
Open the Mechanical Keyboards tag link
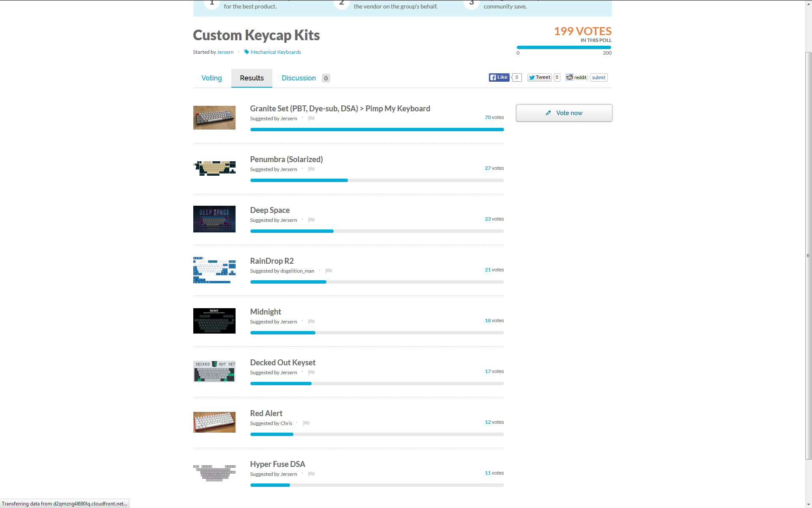pos(276,52)
